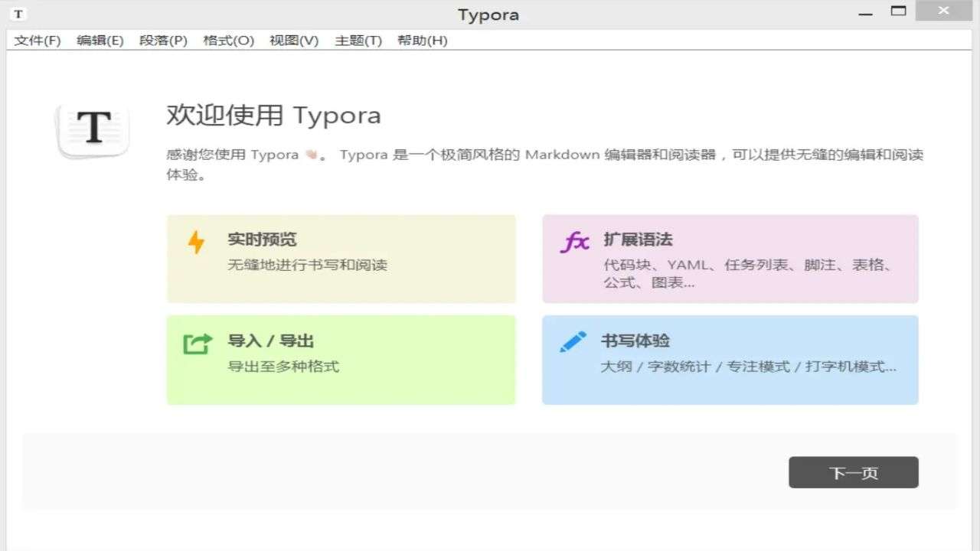This screenshot has height=551, width=980.
Task: Click the 下一页 button
Action: [x=853, y=472]
